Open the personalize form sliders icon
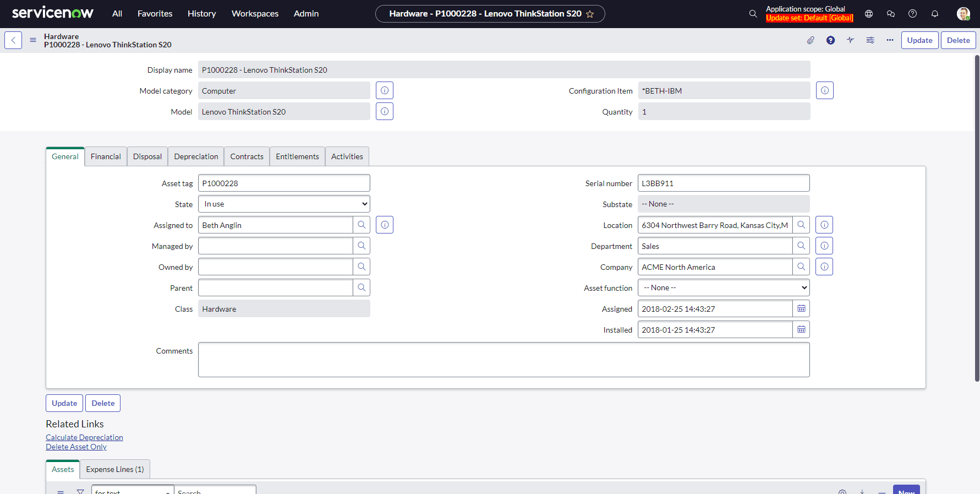This screenshot has width=980, height=494. point(870,40)
